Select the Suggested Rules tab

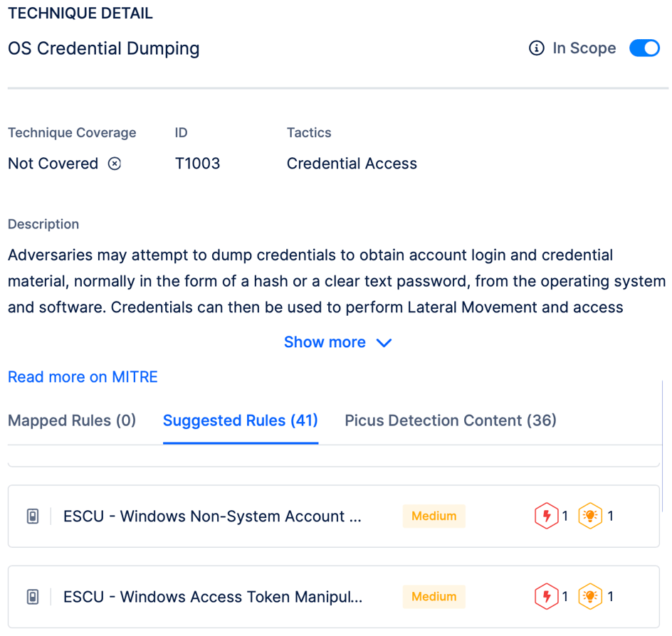(x=240, y=420)
